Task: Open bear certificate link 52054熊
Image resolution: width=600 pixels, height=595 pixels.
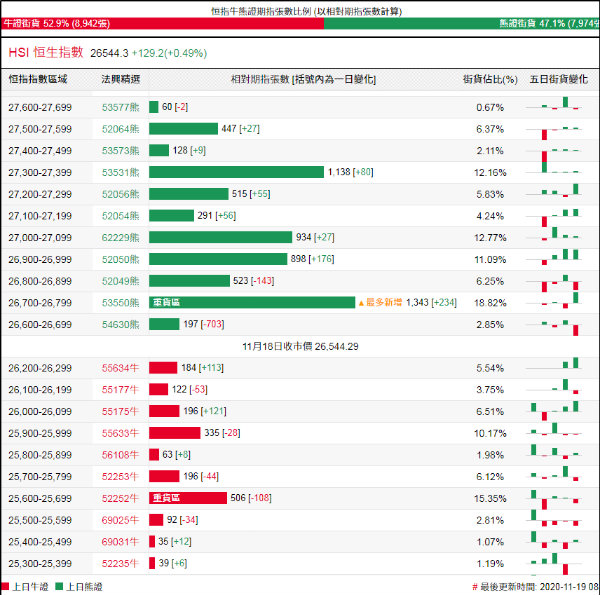Action: (x=121, y=216)
